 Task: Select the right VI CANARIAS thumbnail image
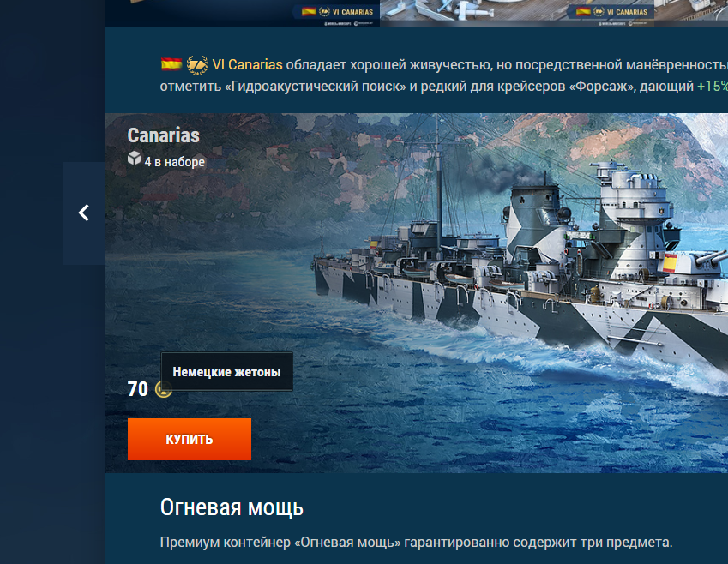pyautogui.click(x=554, y=14)
